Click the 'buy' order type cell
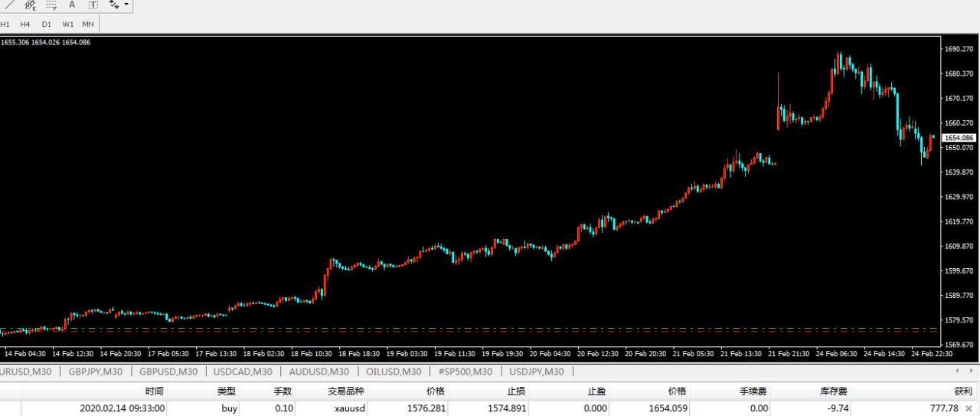The height and width of the screenshot is (416, 980). 229,408
